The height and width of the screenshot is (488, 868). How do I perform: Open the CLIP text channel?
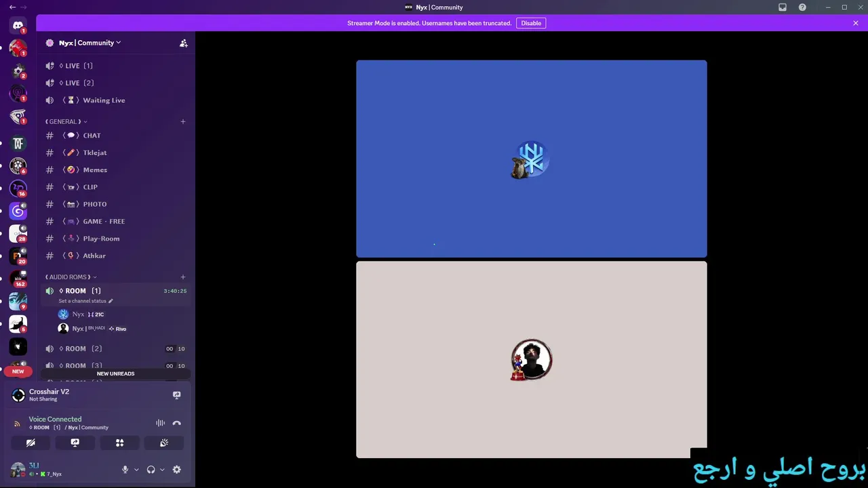coord(115,187)
